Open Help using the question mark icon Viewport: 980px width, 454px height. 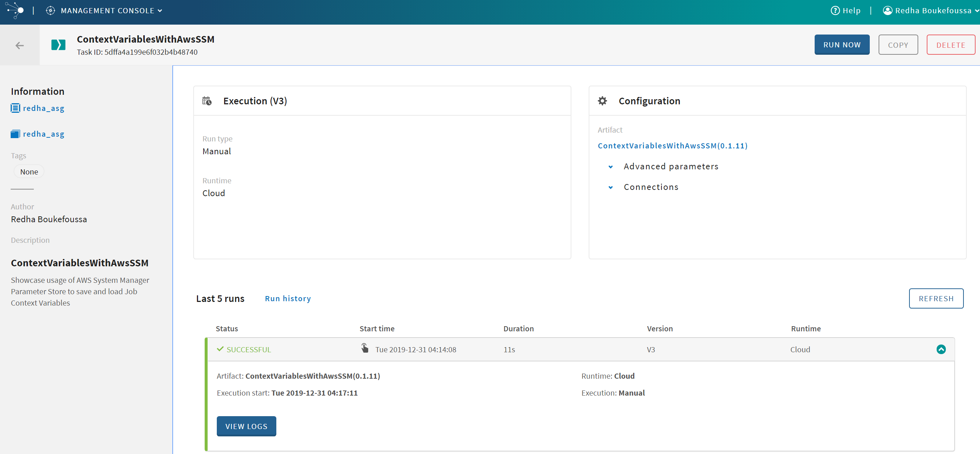[x=835, y=10]
